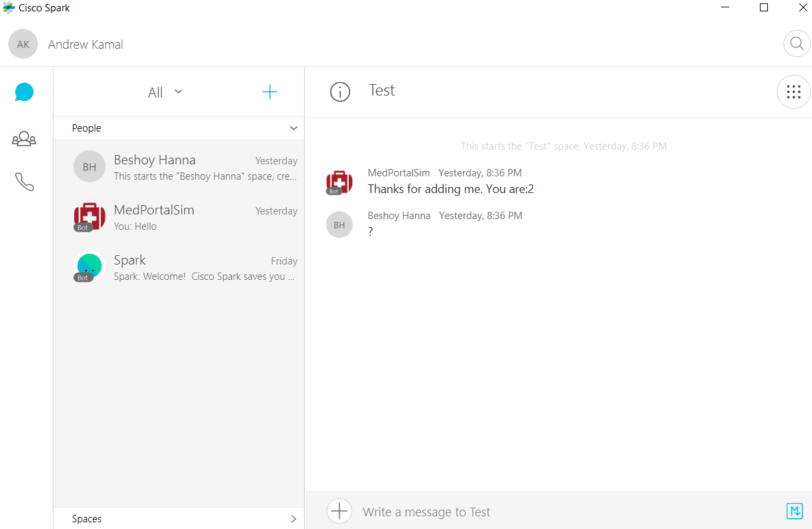The width and height of the screenshot is (812, 529).
Task: Click the "?" message text
Action: coord(370,232)
